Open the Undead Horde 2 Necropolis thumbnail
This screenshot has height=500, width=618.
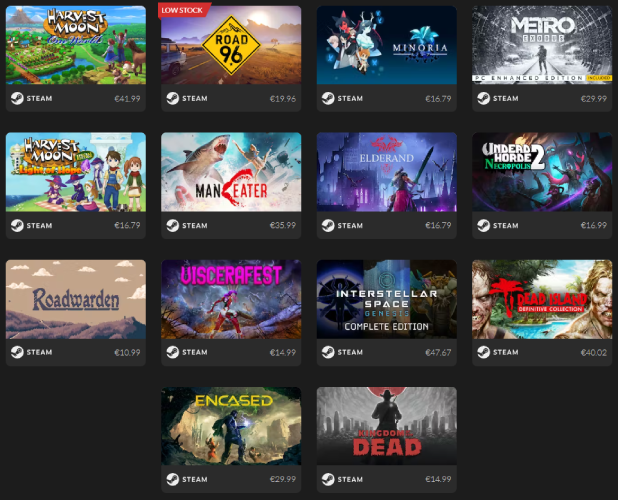pos(542,172)
